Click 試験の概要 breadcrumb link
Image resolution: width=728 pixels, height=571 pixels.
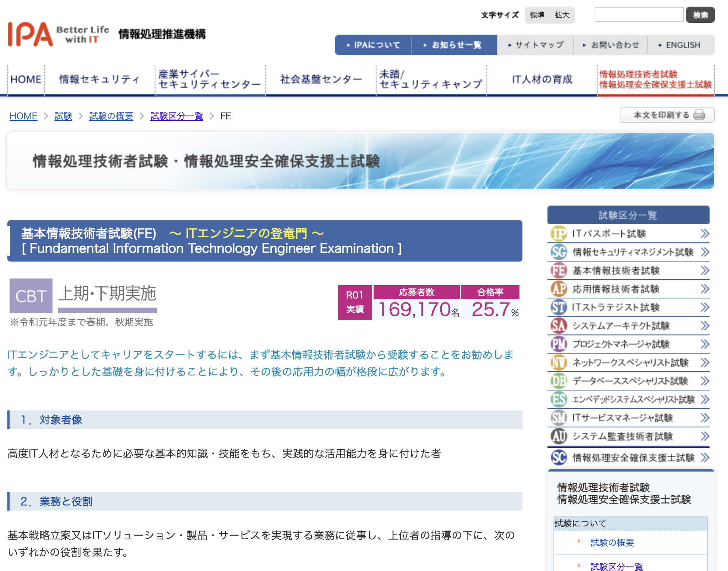(111, 116)
